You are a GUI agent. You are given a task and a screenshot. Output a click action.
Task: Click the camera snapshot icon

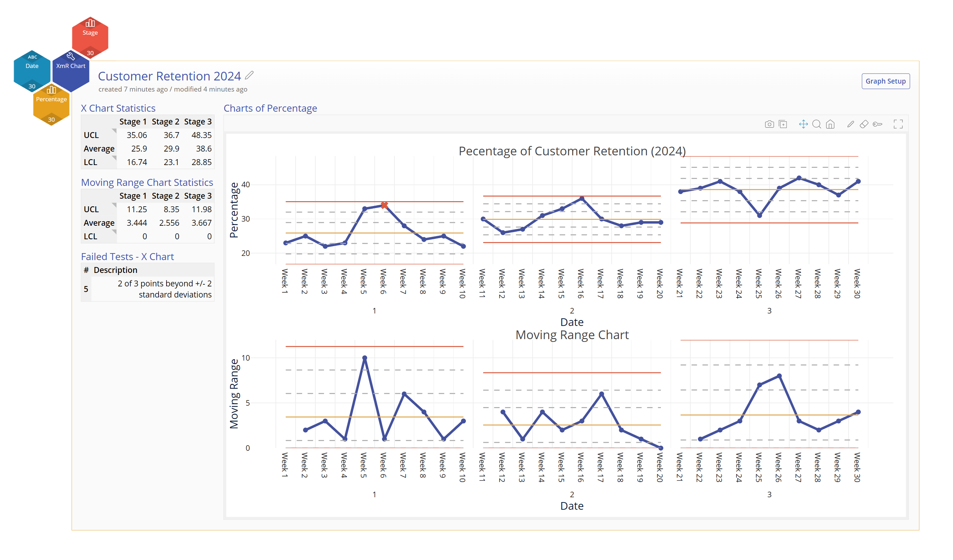coord(769,124)
